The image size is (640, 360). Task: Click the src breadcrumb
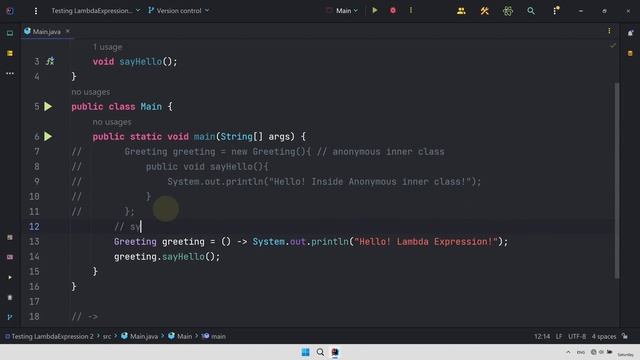point(107,337)
